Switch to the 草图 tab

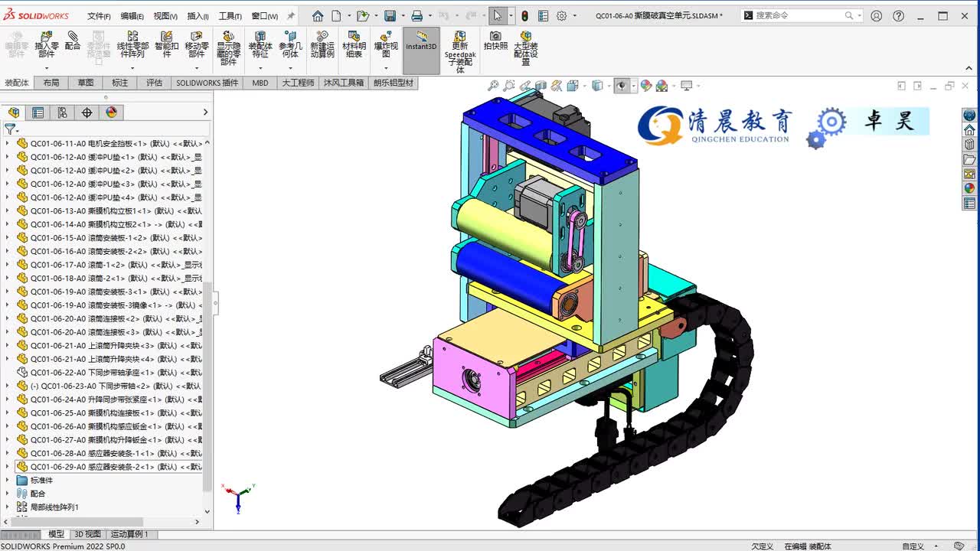[x=86, y=83]
